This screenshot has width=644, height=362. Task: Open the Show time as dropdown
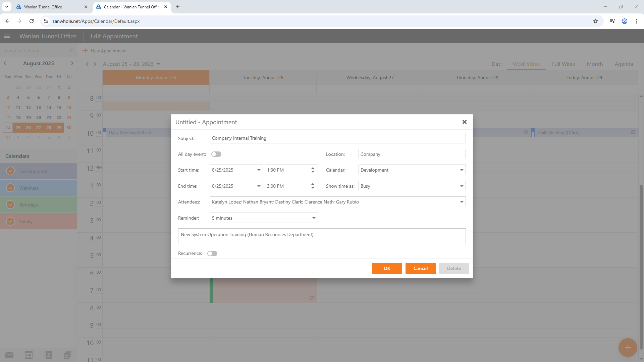tap(462, 186)
